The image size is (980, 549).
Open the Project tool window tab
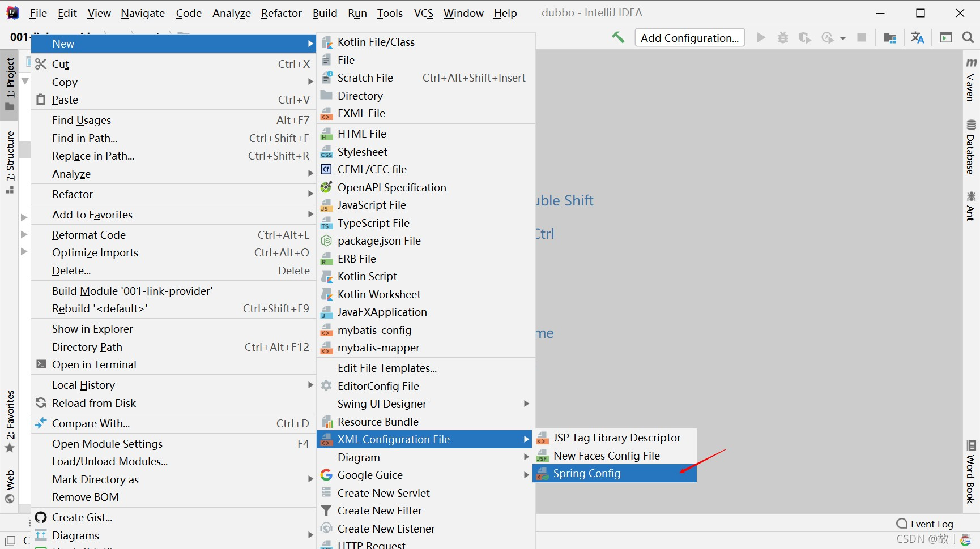10,85
